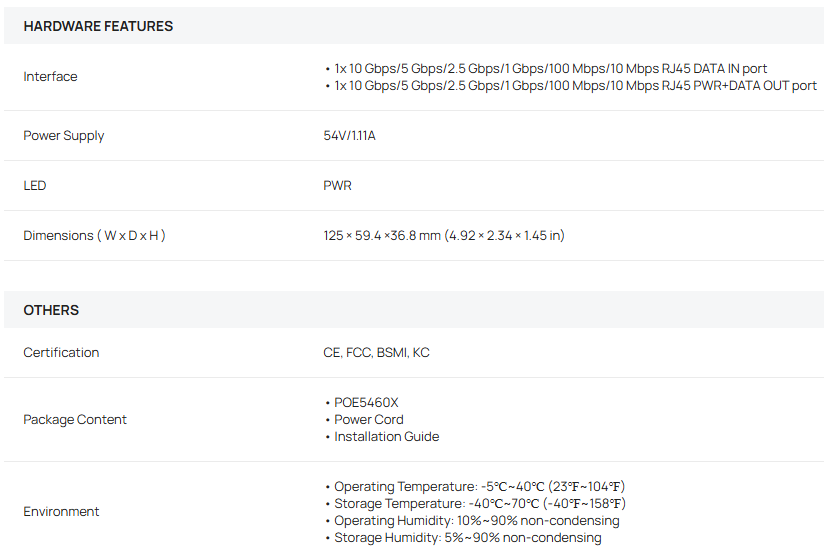Click the OTHERS section header
This screenshot has height=557, width=824.
point(51,310)
